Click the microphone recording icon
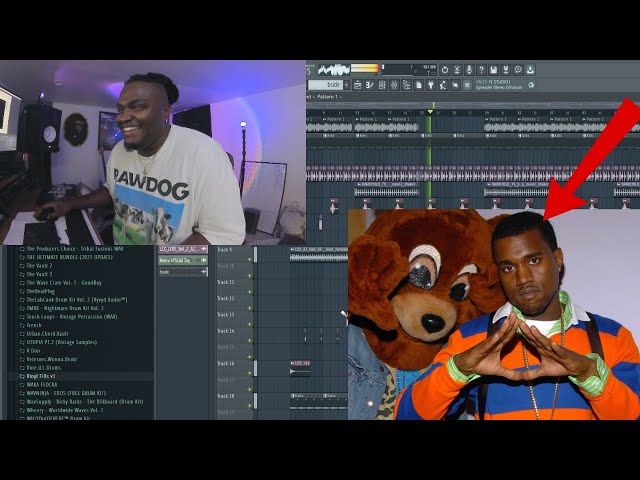 tap(469, 70)
